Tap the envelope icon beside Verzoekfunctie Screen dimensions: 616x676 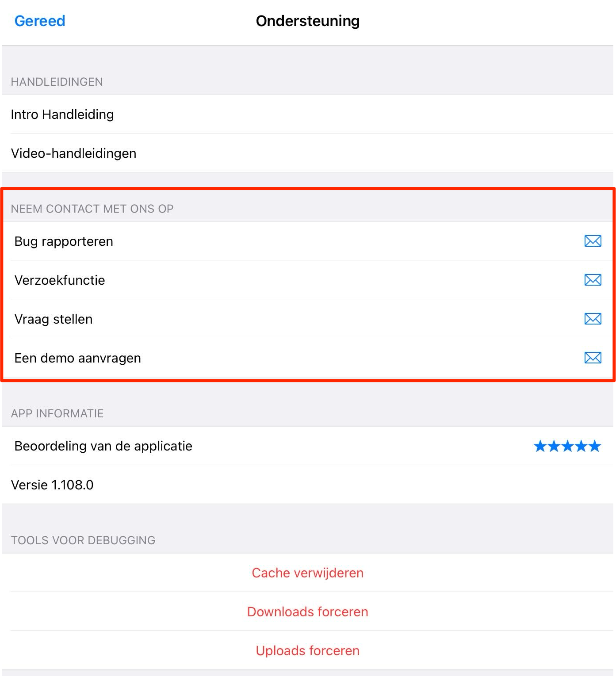(593, 280)
